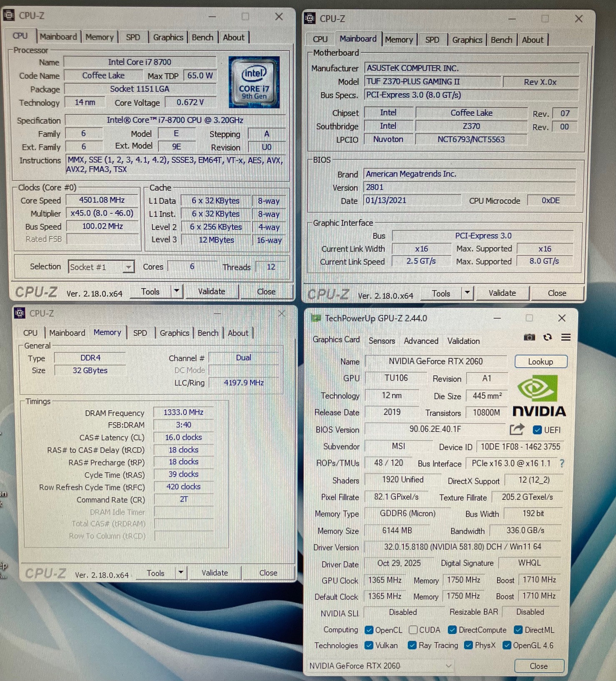The width and height of the screenshot is (616, 681).
Task: Select Memory tab in Mainboard CPU-Z window
Action: click(x=399, y=40)
